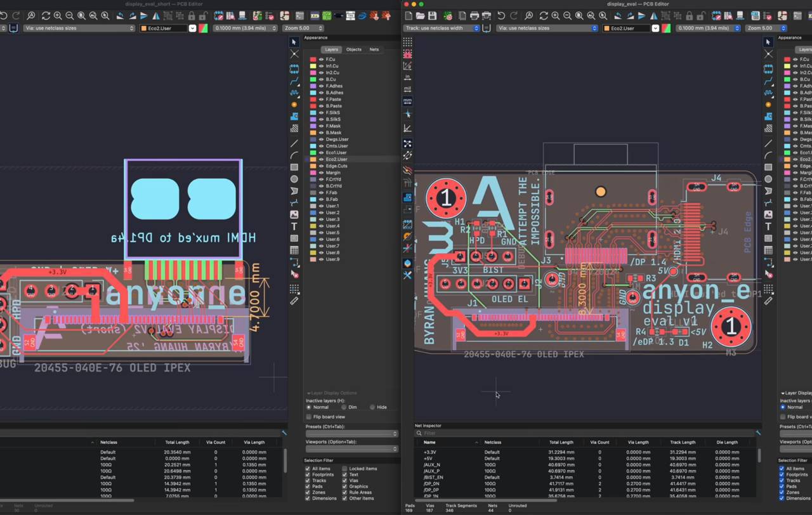Select the Draw Circle tool in left editor

(294, 179)
